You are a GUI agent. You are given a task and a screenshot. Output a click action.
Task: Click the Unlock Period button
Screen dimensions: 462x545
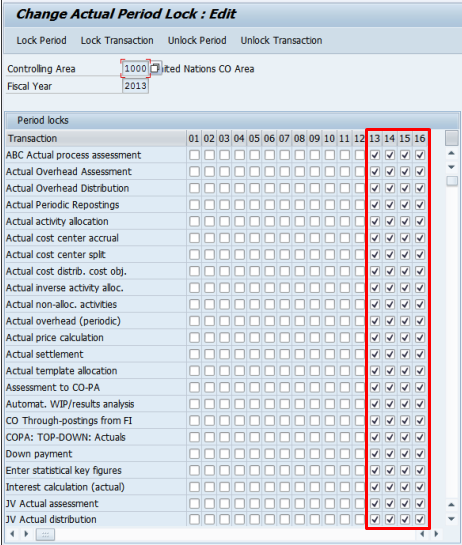click(x=197, y=40)
